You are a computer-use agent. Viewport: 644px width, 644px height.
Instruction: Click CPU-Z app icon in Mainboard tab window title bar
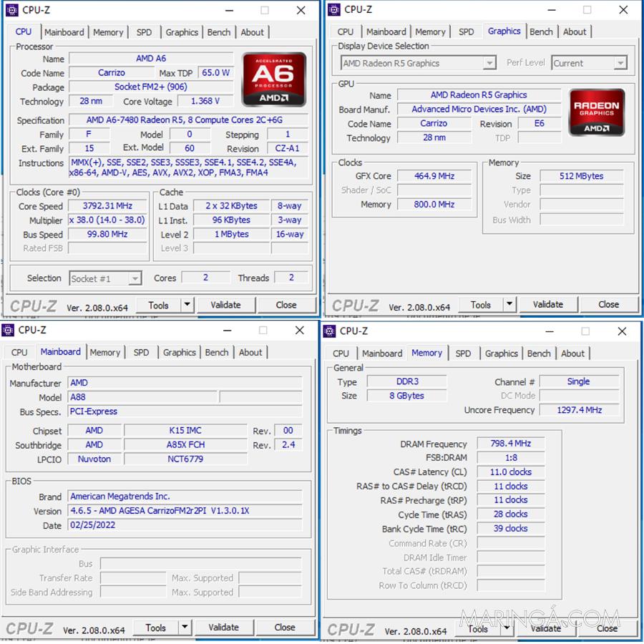coord(8,330)
